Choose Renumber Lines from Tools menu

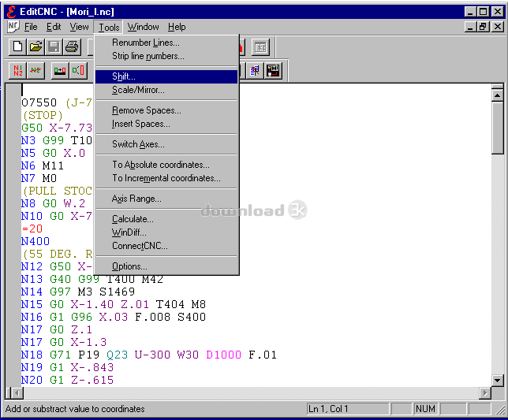(166, 43)
